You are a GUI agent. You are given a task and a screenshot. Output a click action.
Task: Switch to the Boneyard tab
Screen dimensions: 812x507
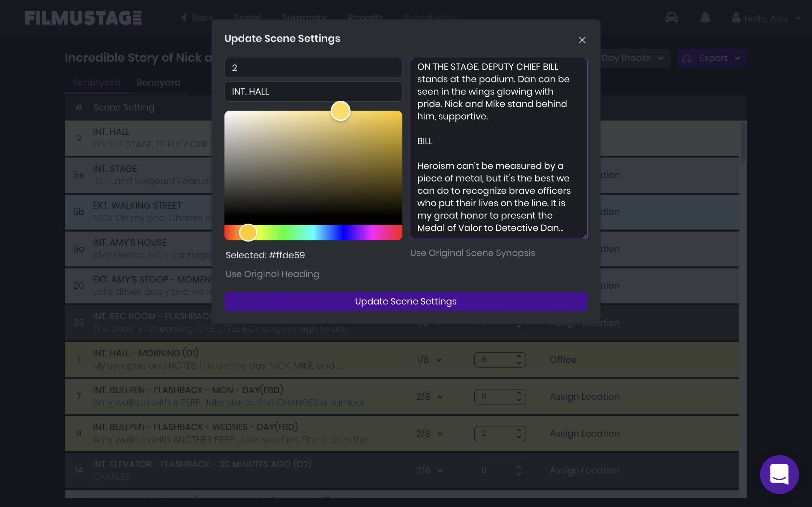158,82
